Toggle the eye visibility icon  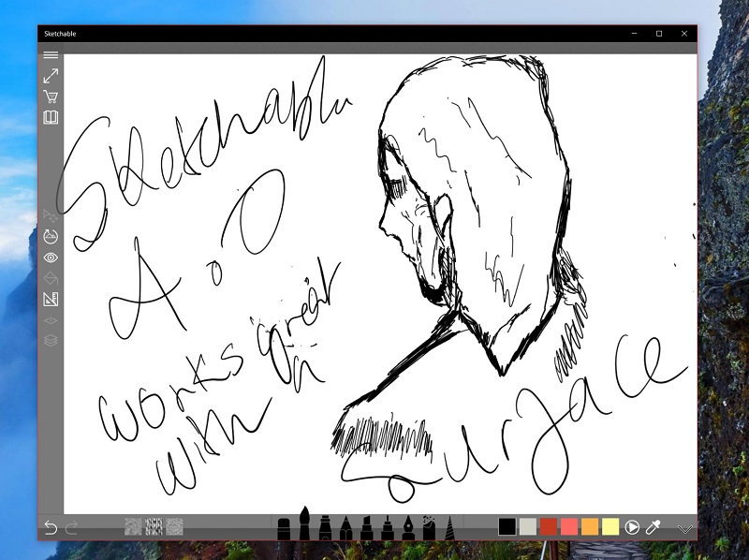tap(51, 258)
